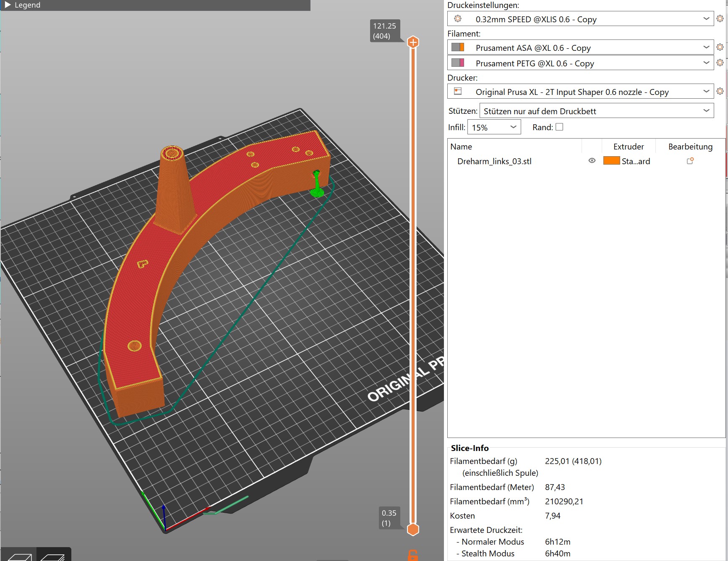Click print settings profile cog icon inside dropdown
Image resolution: width=728 pixels, height=561 pixels.
pos(458,19)
